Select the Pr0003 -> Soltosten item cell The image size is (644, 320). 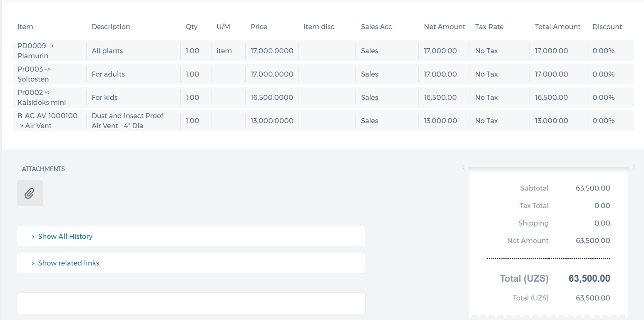[x=50, y=74]
